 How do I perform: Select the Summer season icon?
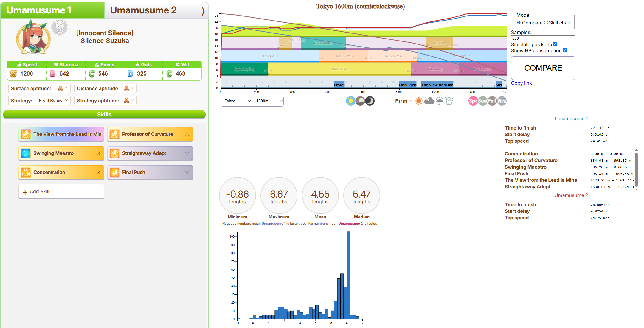click(483, 101)
